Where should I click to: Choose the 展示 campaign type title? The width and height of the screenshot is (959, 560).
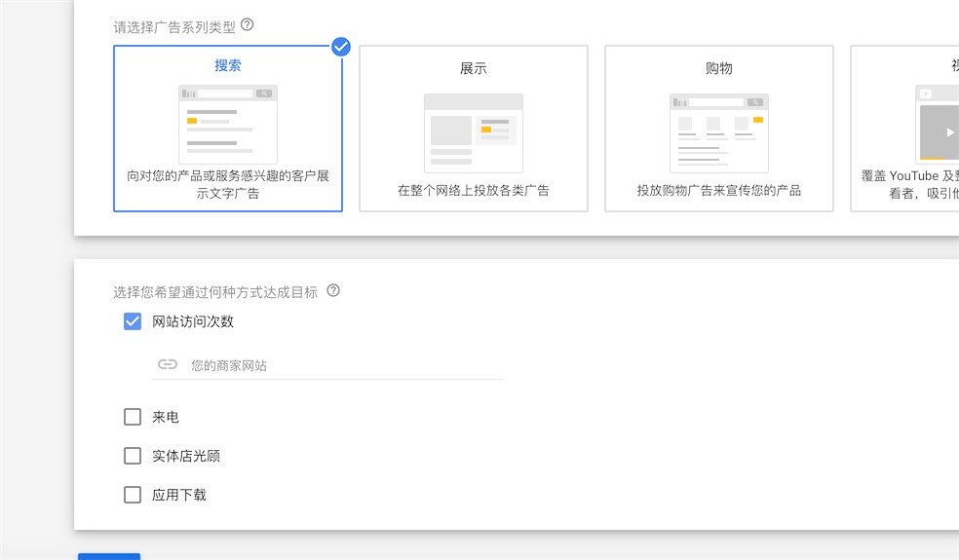click(x=474, y=68)
